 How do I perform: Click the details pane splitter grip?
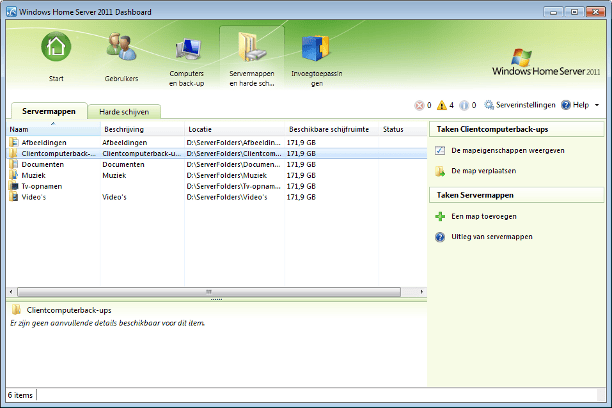216,299
